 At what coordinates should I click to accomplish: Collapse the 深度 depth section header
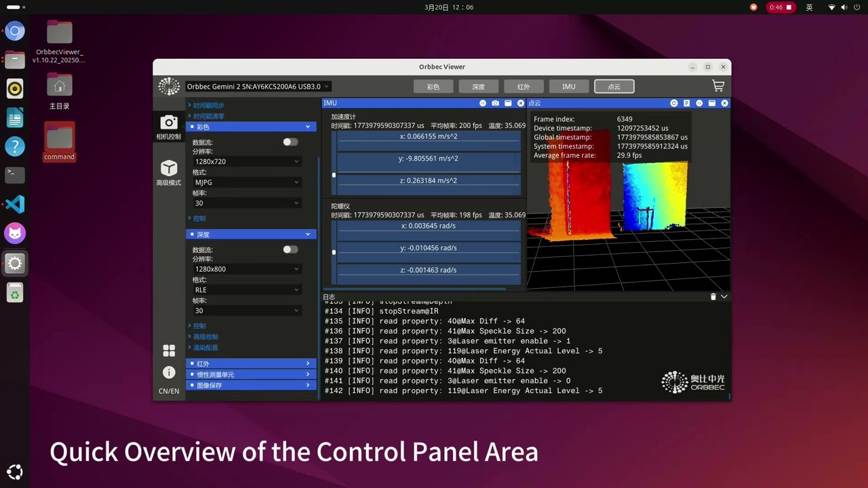pos(251,235)
